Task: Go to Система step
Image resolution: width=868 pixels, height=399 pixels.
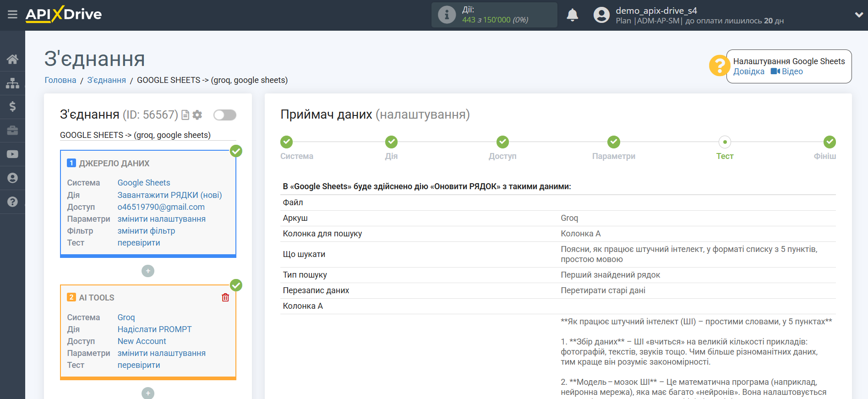Action: (287, 142)
